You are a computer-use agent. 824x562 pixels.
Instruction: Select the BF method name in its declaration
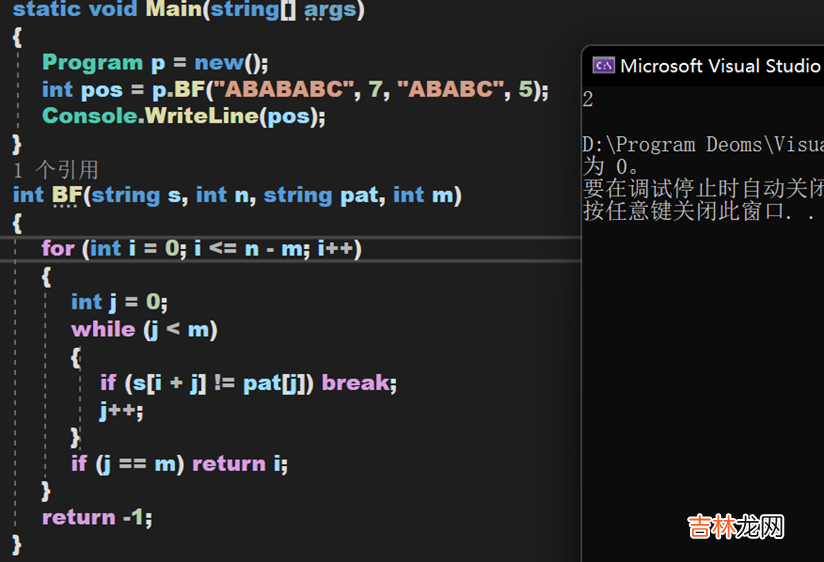[x=65, y=195]
